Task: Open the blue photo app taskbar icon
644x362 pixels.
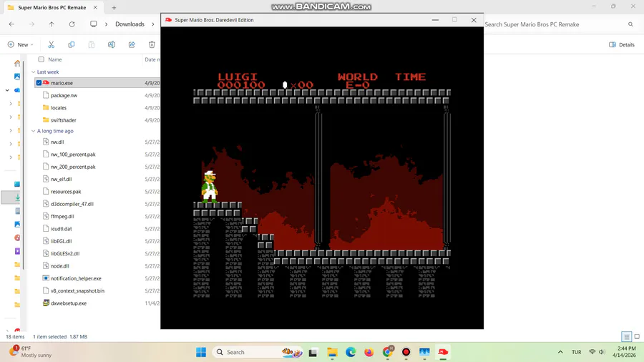Action: pos(424,352)
